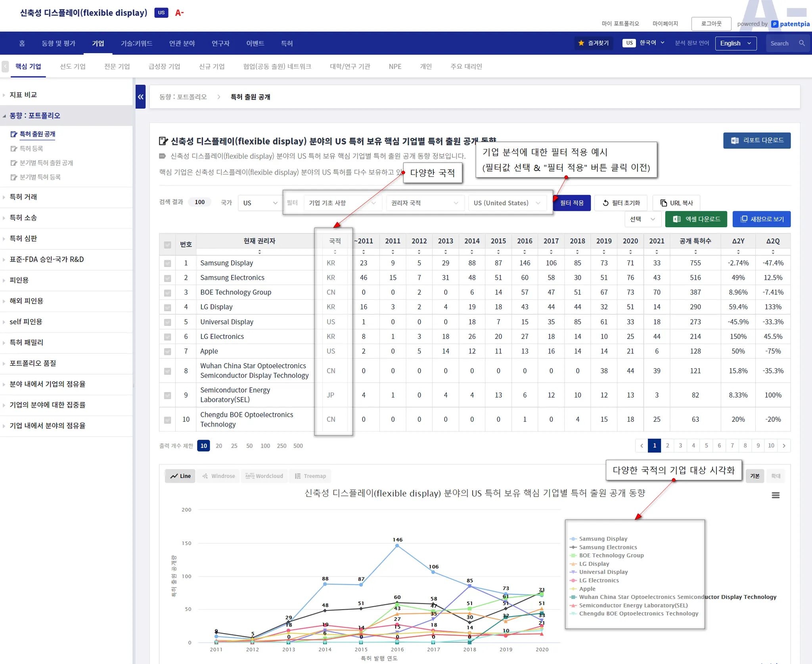Click the favorites star icon
This screenshot has width=812, height=664.
(581, 43)
